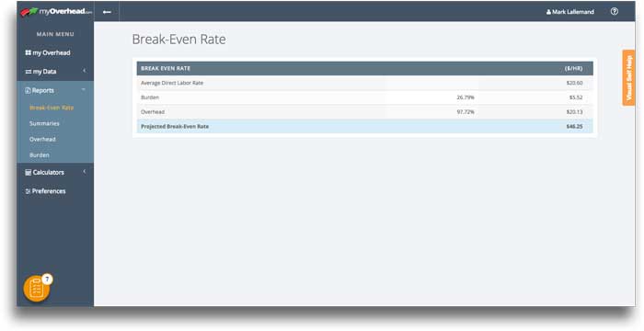
Task: Click the badge number 7 on checklist
Action: (x=47, y=280)
